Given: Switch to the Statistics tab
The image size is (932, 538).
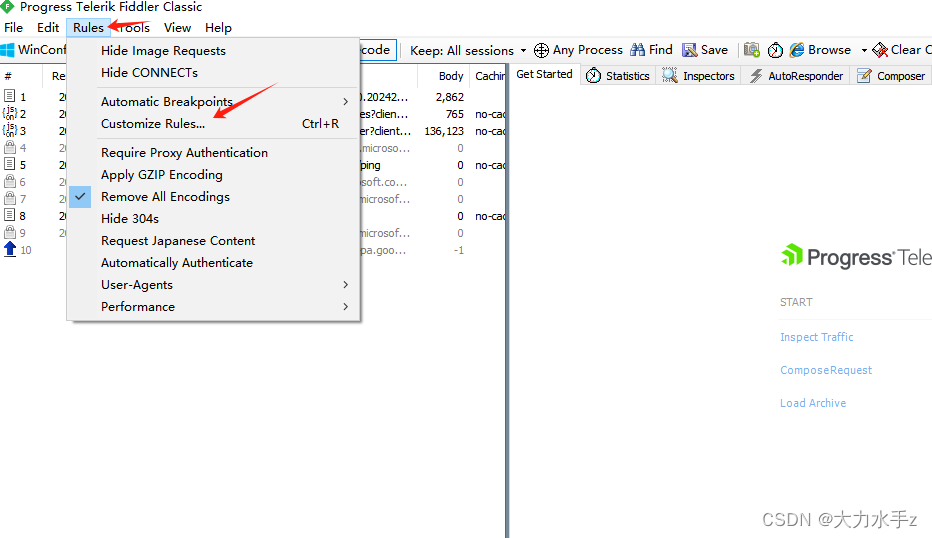Looking at the screenshot, I should click(618, 76).
